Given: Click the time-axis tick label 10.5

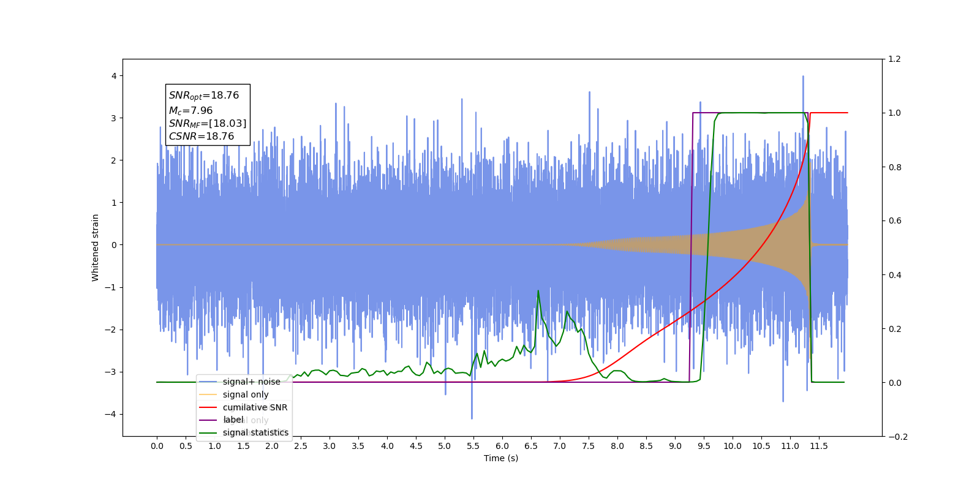Looking at the screenshot, I should coord(761,446).
